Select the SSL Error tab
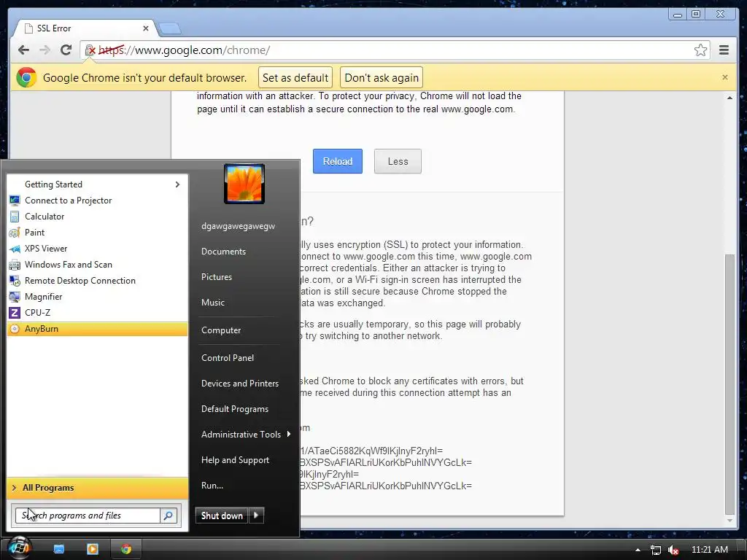747x560 pixels. (x=86, y=28)
